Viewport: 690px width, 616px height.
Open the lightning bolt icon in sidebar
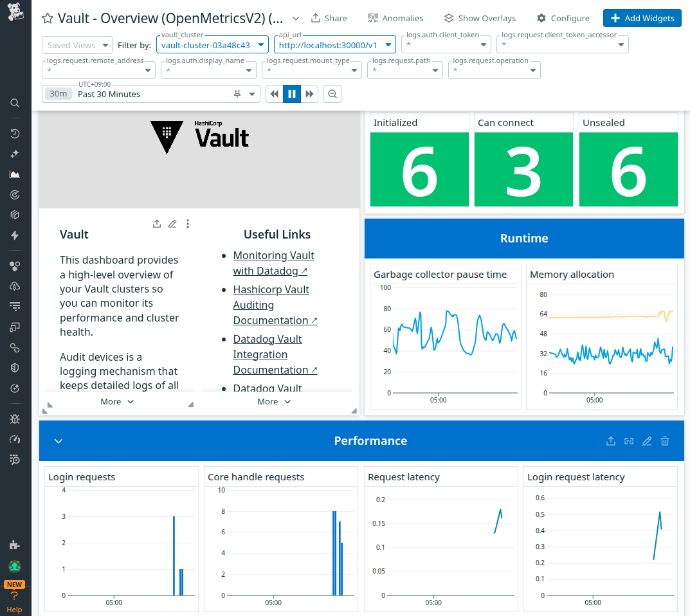click(15, 235)
